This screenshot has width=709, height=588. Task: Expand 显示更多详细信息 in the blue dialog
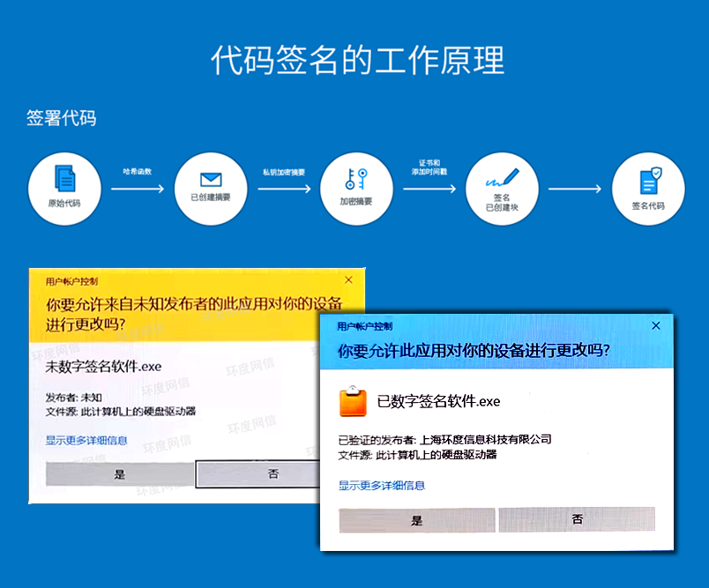[381, 485]
